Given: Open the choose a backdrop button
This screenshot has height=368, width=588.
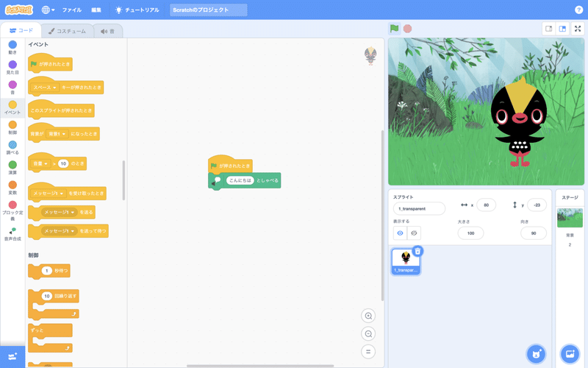Looking at the screenshot, I should tap(570, 354).
